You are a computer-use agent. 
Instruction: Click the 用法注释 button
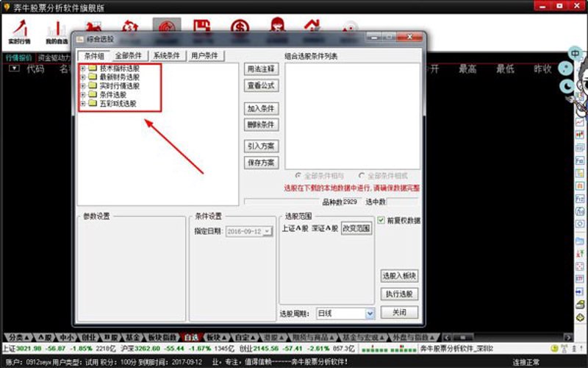[x=261, y=69]
